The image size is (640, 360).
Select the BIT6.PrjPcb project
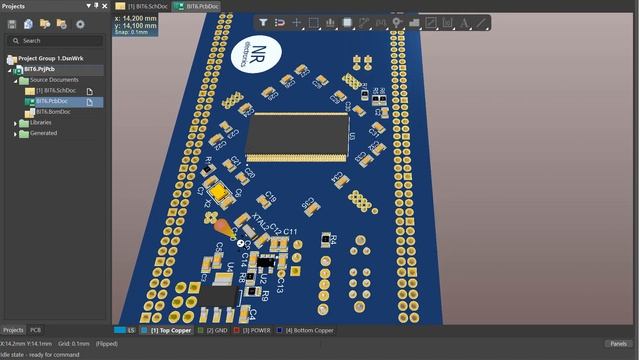pos(39,69)
